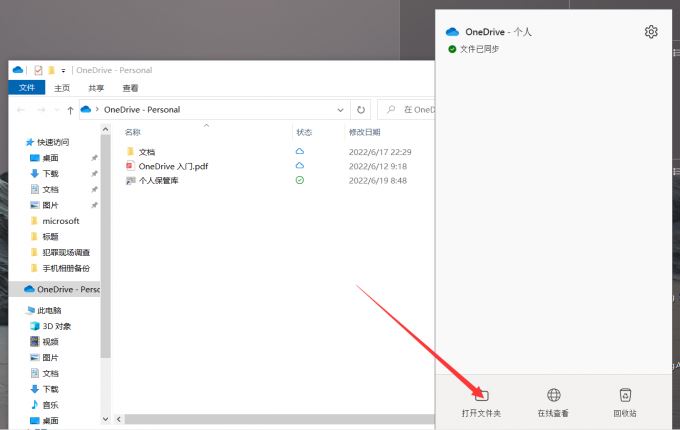Click the 在线查看 globe icon
Screen dimensions: 680x430
point(554,396)
